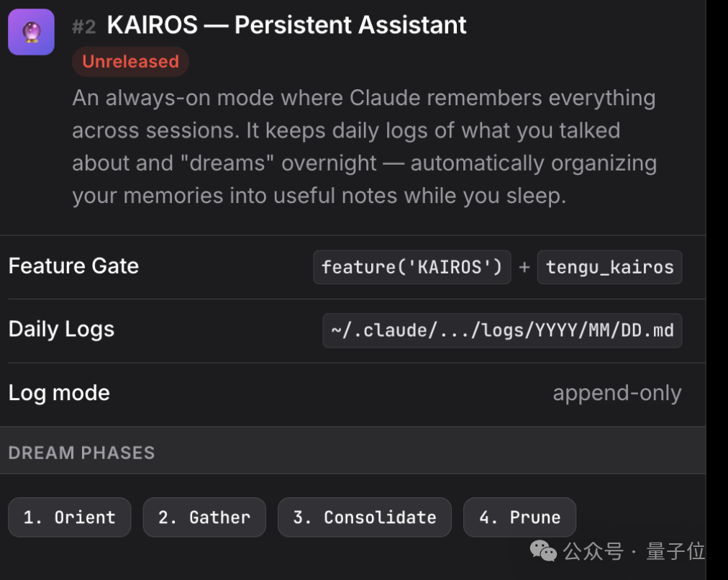Click the feature('KAIROS') code chip
The width and height of the screenshot is (728, 580).
pyautogui.click(x=411, y=267)
